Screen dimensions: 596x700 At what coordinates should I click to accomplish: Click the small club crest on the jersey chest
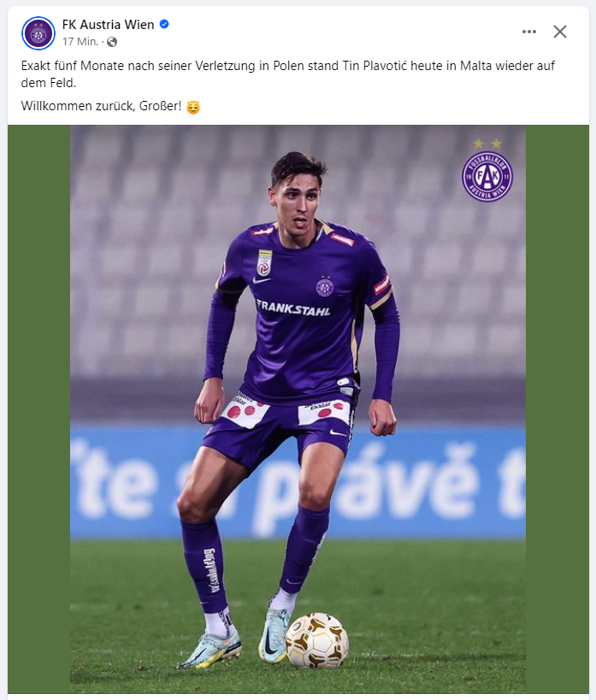[324, 286]
